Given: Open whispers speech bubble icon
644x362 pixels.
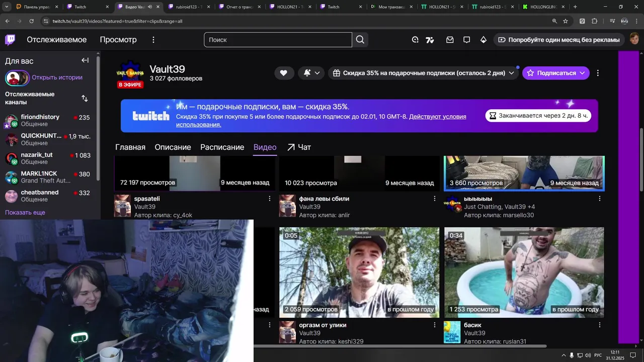Looking at the screenshot, I should [x=466, y=40].
